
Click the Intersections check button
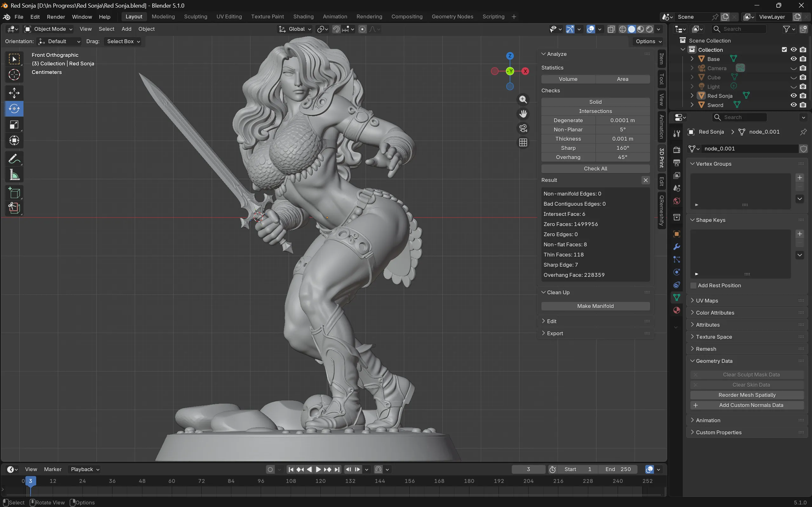(x=595, y=111)
